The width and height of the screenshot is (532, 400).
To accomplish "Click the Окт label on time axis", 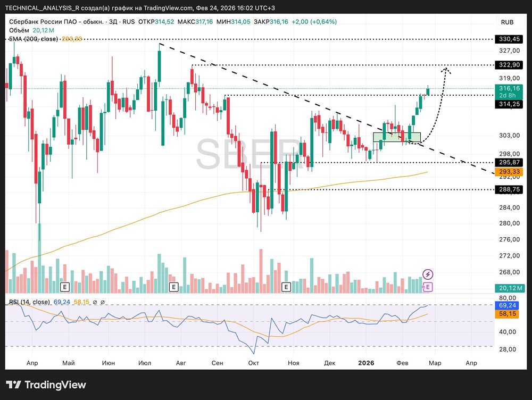I will [253, 363].
